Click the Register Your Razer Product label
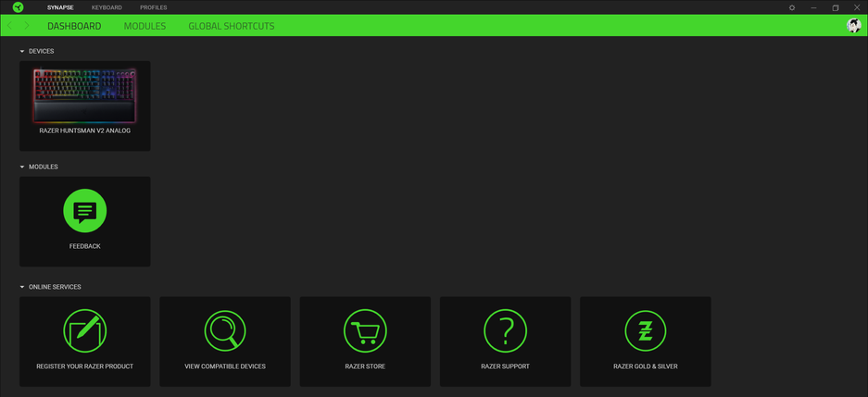The width and height of the screenshot is (868, 397). point(84,366)
